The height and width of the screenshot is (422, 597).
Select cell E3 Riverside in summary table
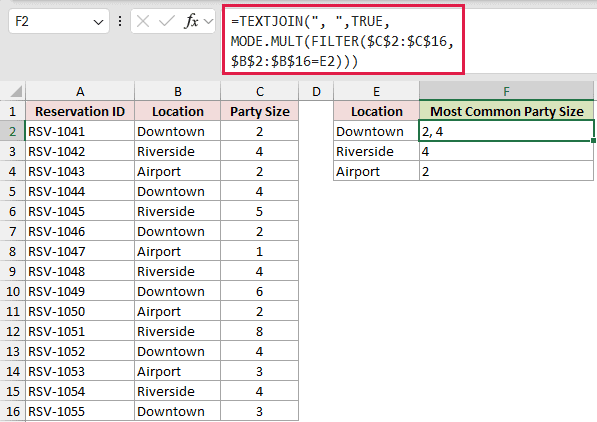pos(376,151)
